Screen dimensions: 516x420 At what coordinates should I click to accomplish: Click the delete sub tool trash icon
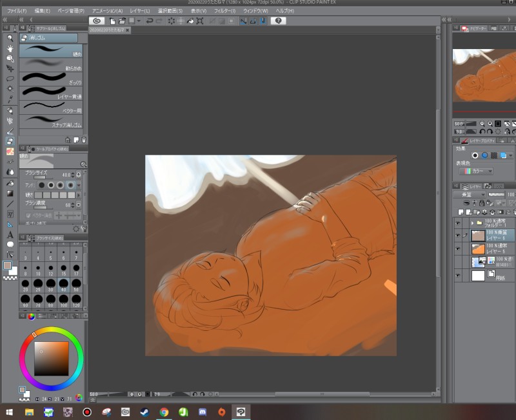(x=84, y=140)
